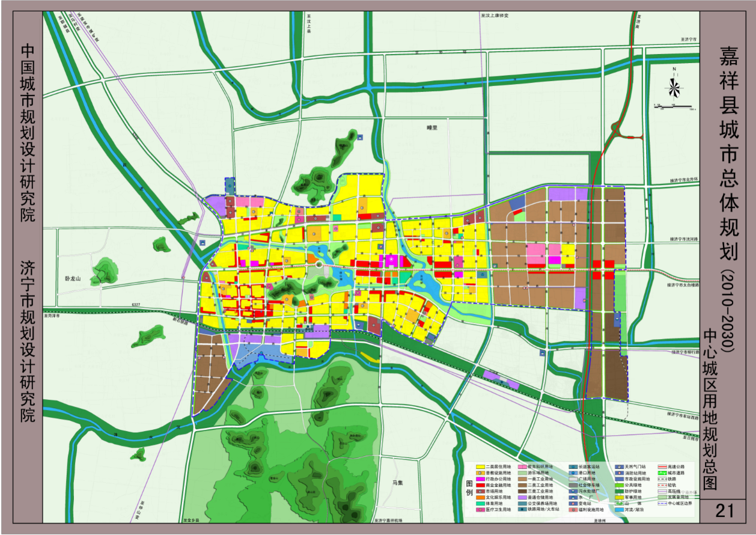756x535 pixels.
Task: Click the page number 21 box
Action: 725,510
